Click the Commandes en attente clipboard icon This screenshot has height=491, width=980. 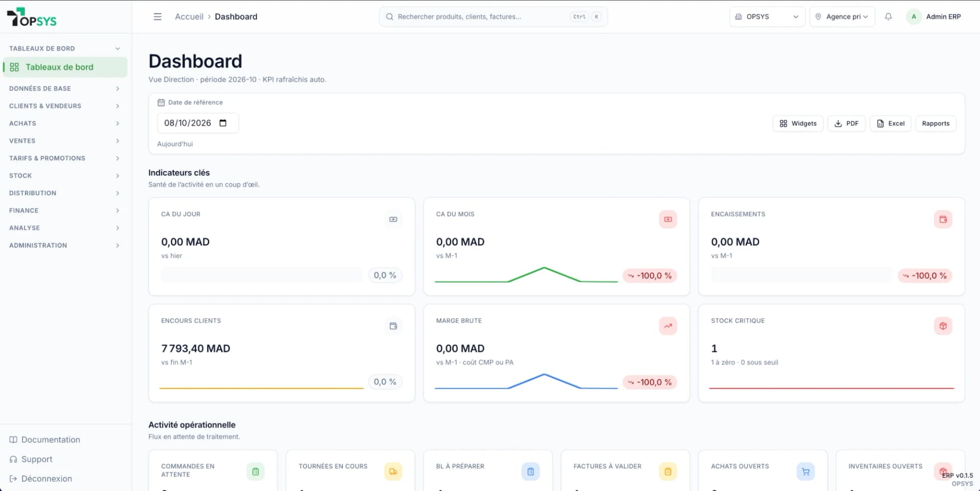pyautogui.click(x=255, y=472)
